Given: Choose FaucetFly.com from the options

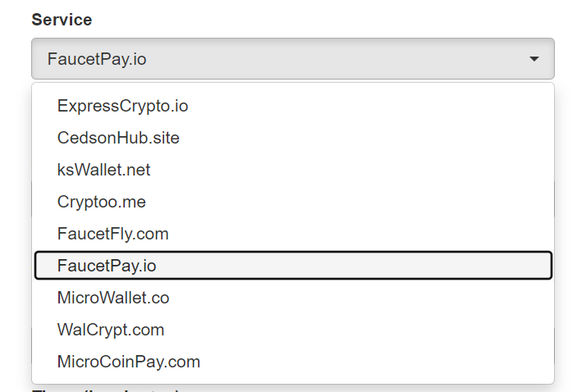Looking at the screenshot, I should (113, 234).
